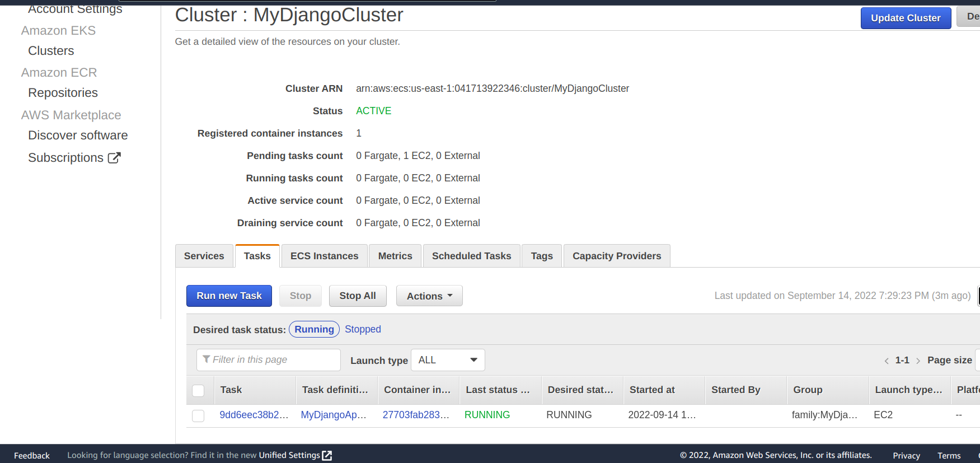Check the box for task 9dd6eec38b2
The height and width of the screenshot is (463, 980).
tap(198, 415)
